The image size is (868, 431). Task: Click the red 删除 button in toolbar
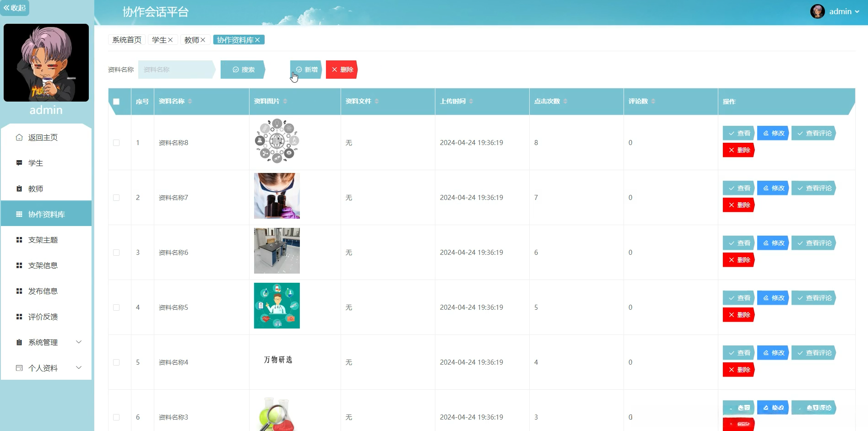(342, 70)
